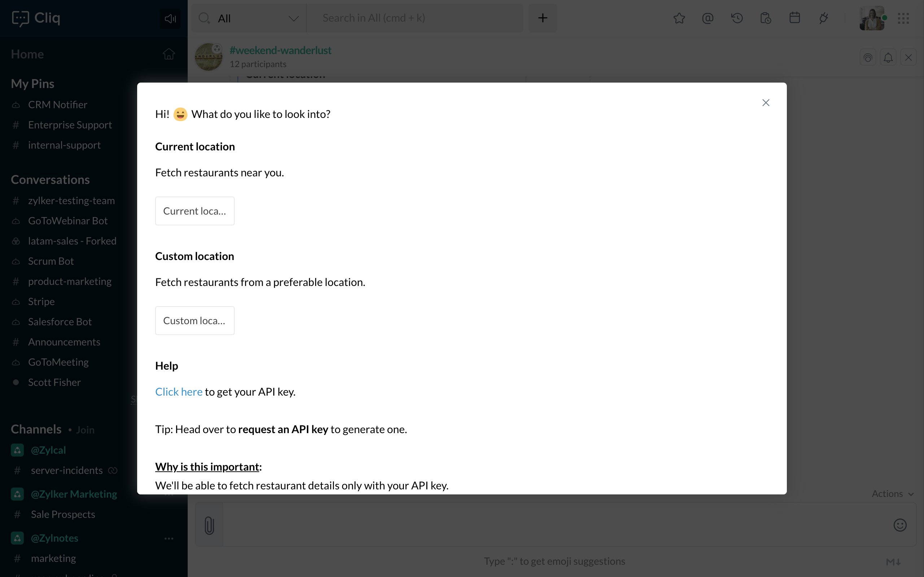Toggle channel notification bell
This screenshot has width=924, height=577.
888,58
